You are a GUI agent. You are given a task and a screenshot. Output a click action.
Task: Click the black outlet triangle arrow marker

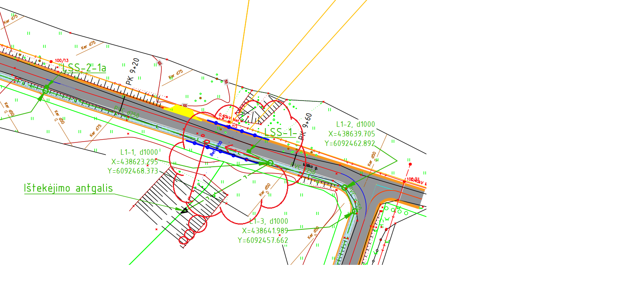tap(184, 211)
